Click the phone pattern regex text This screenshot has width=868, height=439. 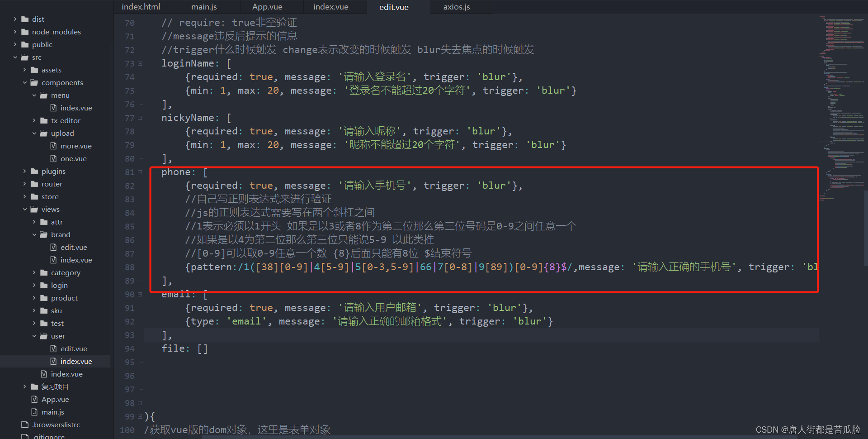[x=406, y=267]
